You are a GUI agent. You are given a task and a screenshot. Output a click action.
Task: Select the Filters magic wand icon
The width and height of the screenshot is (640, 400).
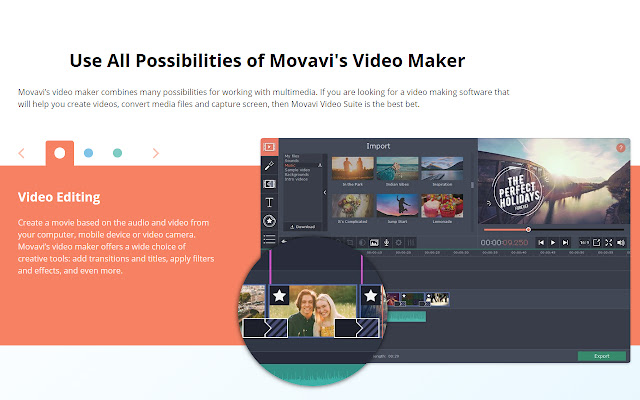click(269, 165)
